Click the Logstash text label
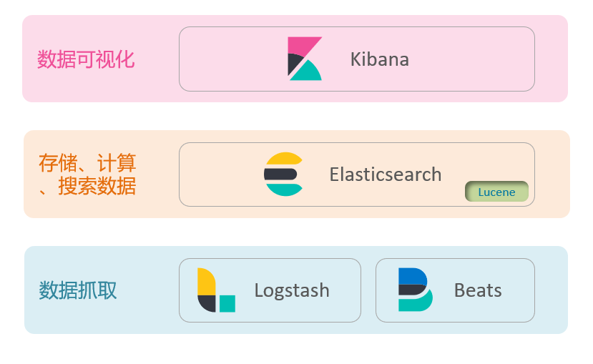 292,290
